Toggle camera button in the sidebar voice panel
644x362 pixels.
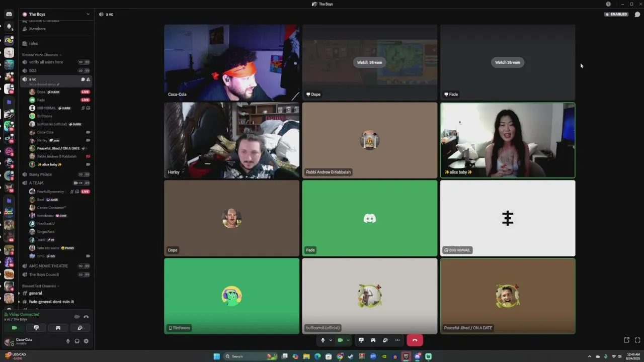[15, 328]
